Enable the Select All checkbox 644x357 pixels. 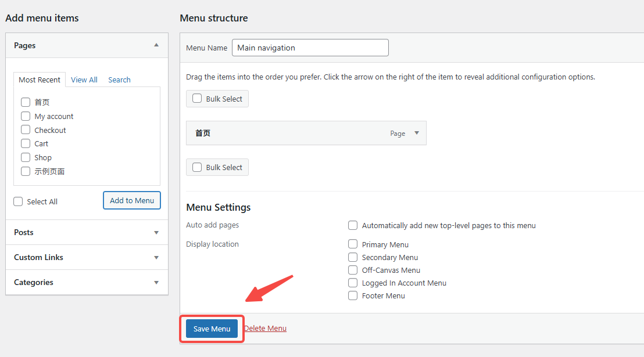click(x=19, y=201)
